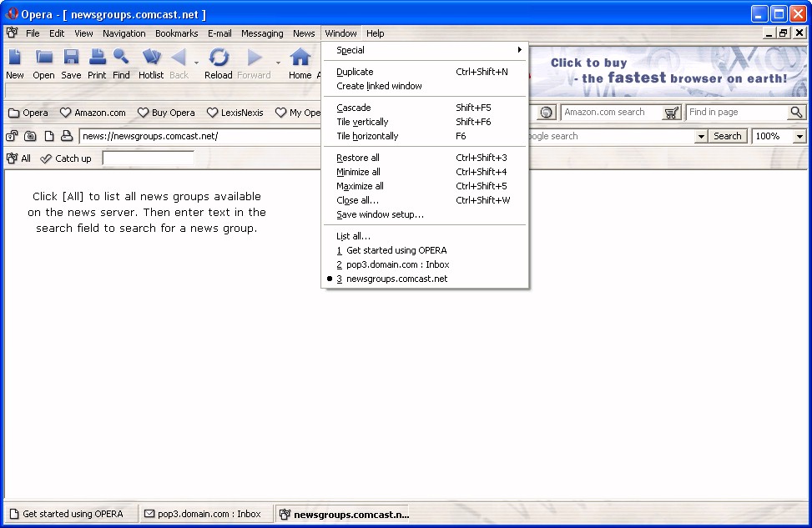Choose Tile vertically from Window menu
Viewport: 812px width, 528px height.
(x=362, y=122)
